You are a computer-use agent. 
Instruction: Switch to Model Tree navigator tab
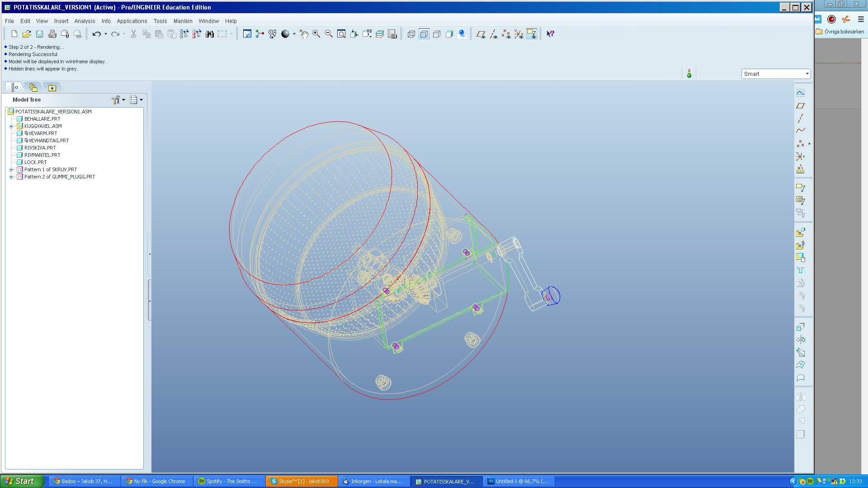(14, 88)
